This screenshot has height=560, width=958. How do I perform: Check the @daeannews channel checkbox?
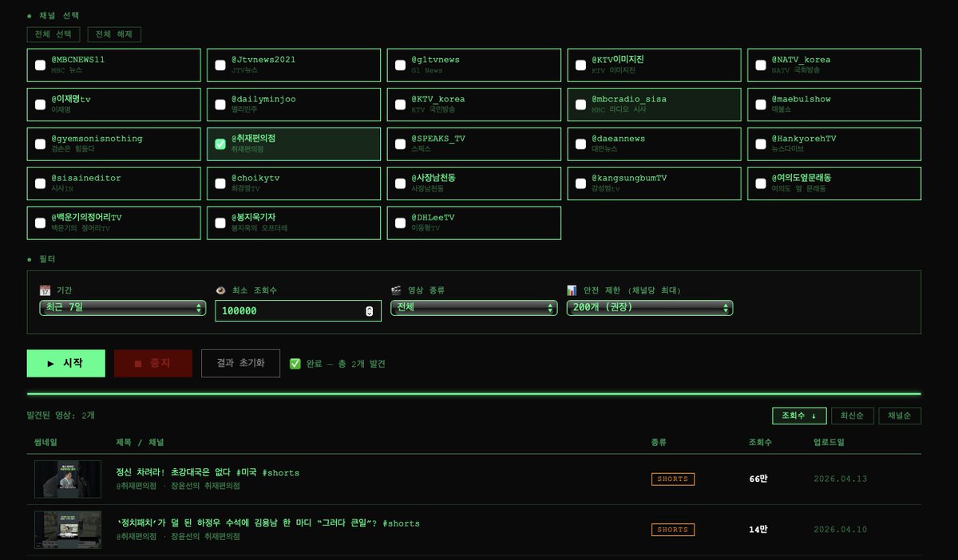click(580, 144)
